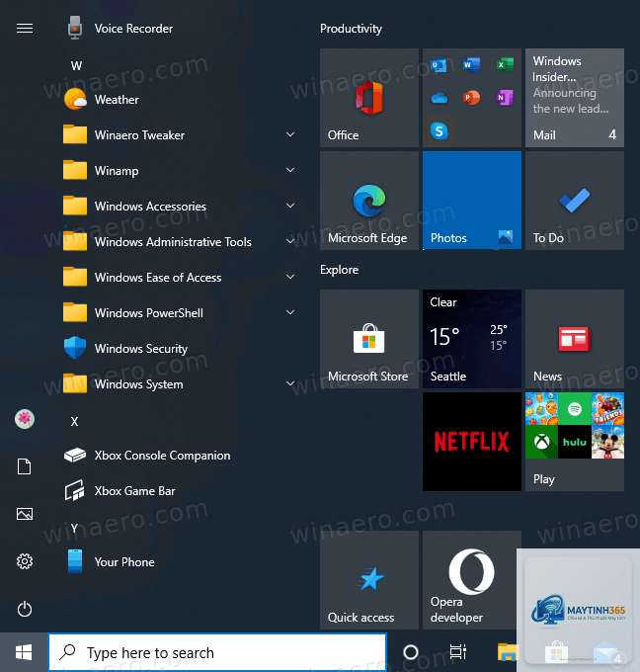Open the To Do tile

575,201
